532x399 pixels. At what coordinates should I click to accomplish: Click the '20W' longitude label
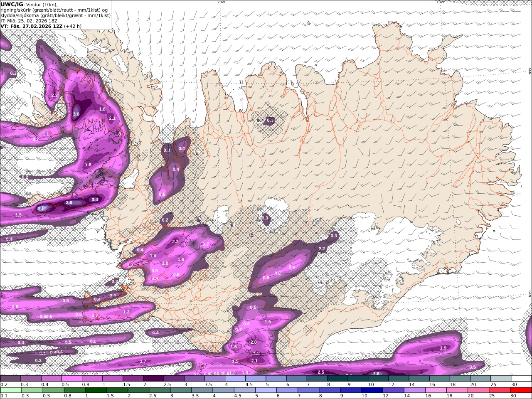point(222,2)
